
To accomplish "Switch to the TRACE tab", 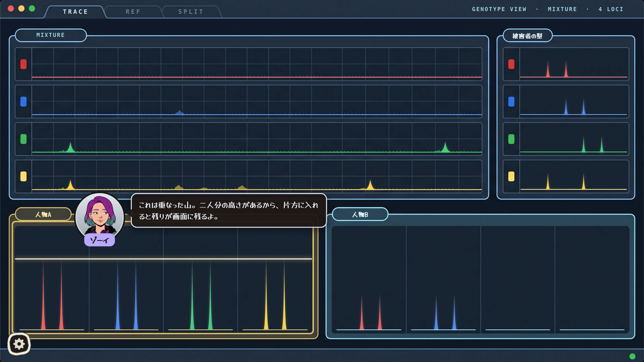I will tap(75, 12).
